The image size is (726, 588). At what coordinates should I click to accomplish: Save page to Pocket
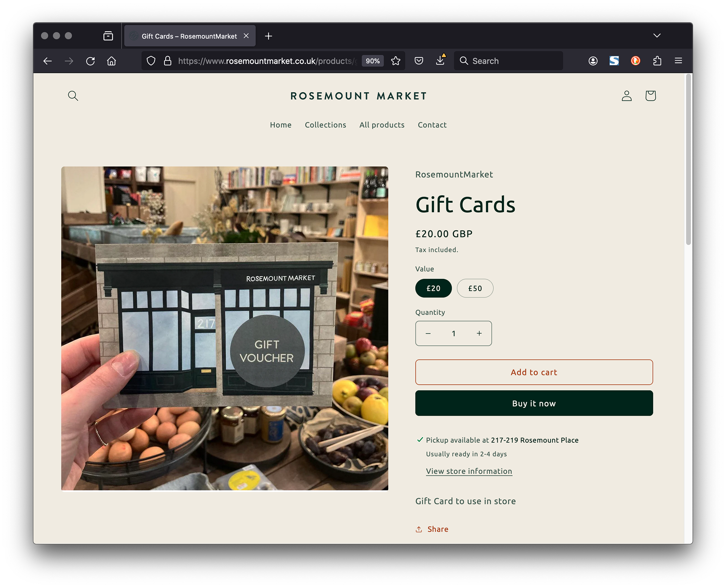[x=419, y=61]
